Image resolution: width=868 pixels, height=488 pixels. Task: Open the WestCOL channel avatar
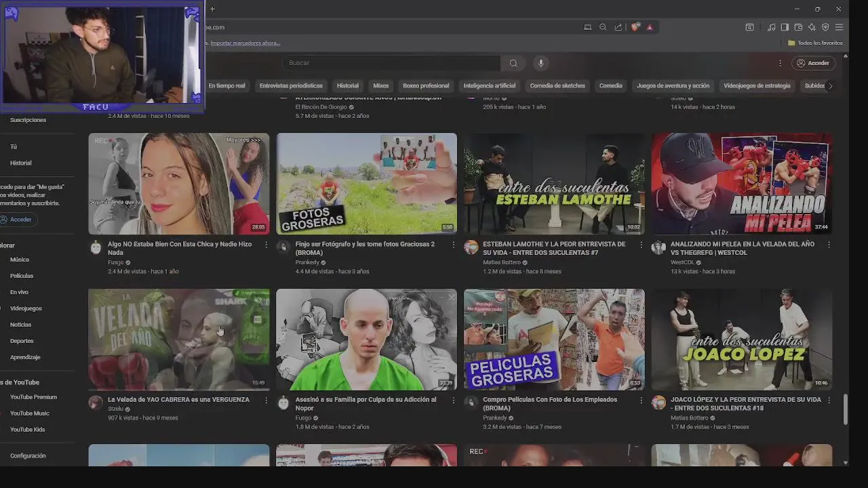[658, 247]
